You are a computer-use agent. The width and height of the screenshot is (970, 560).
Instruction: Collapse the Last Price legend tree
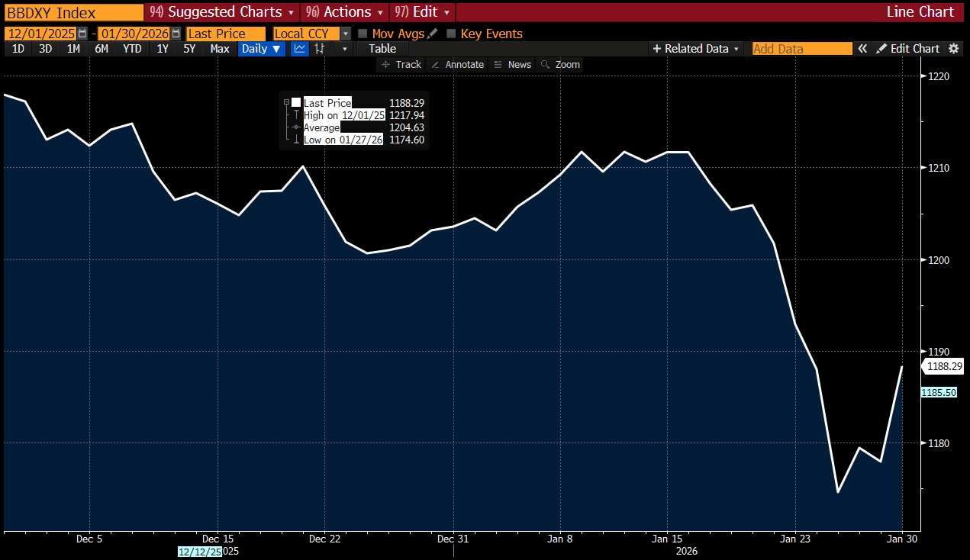pos(286,102)
